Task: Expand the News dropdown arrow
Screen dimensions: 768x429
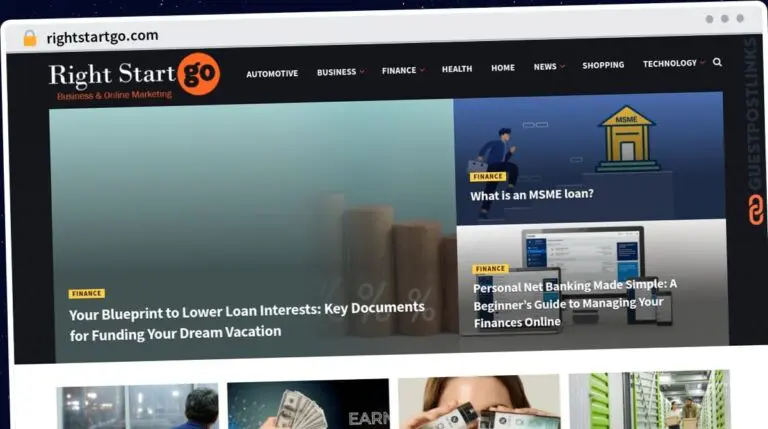Action: 562,66
